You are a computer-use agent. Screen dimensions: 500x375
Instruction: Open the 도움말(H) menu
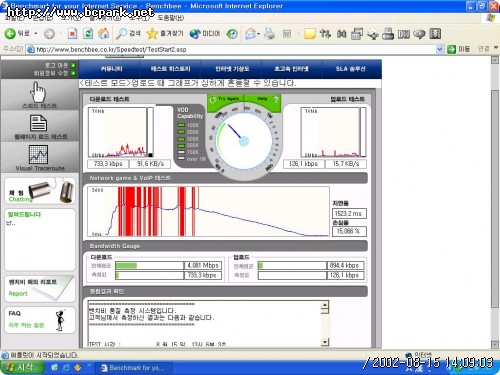(170, 17)
